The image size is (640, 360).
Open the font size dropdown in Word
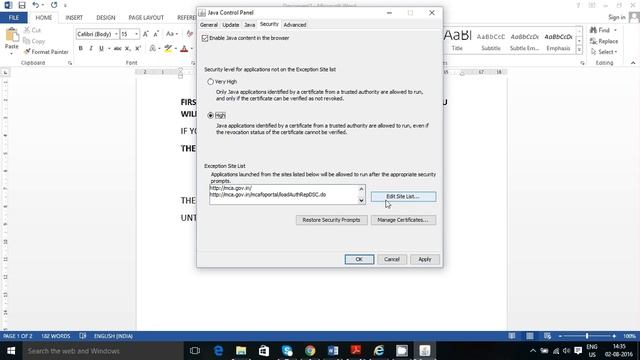coord(136,34)
